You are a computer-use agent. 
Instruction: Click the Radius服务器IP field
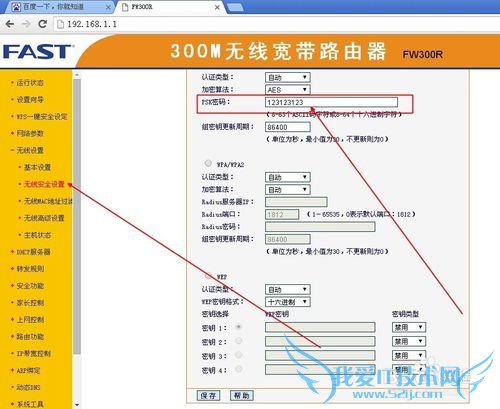point(296,202)
